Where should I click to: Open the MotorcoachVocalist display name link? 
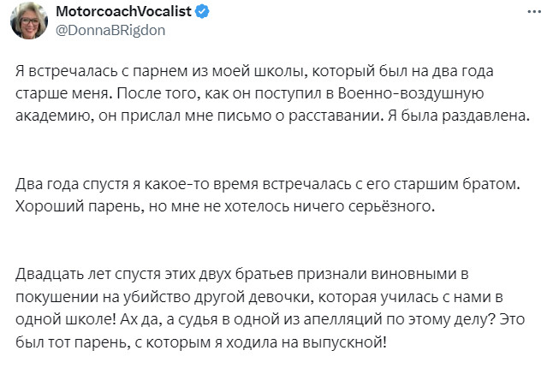pyautogui.click(x=126, y=13)
